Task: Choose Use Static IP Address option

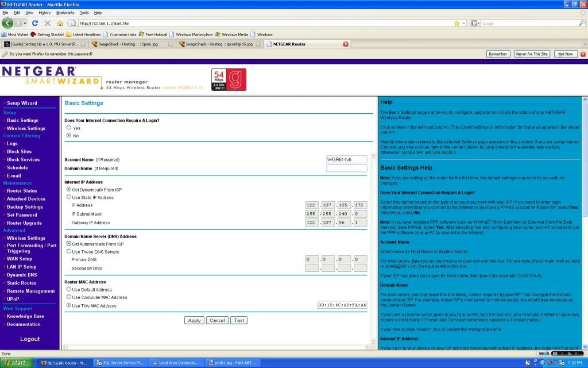Action: pos(69,197)
